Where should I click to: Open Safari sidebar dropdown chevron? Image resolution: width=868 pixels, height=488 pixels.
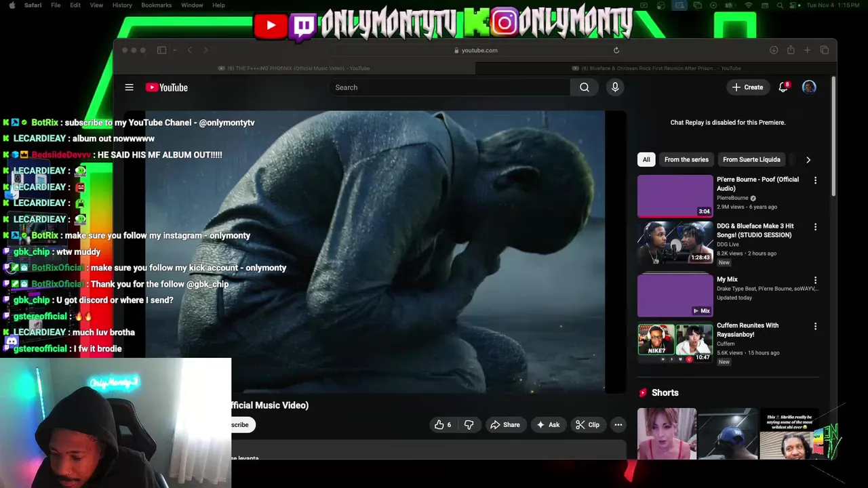pos(174,50)
